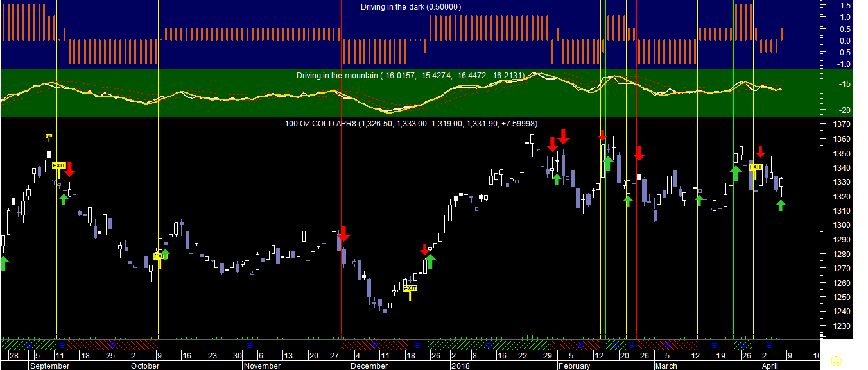Screen dimensions: 868x370
Task: Click the 1.5 label on the top indicator scale
Action: (x=845, y=5)
